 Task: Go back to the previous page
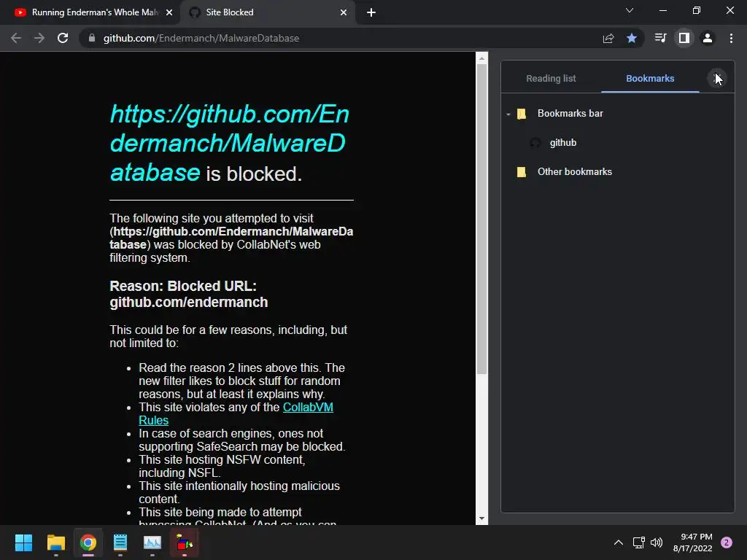coord(16,38)
